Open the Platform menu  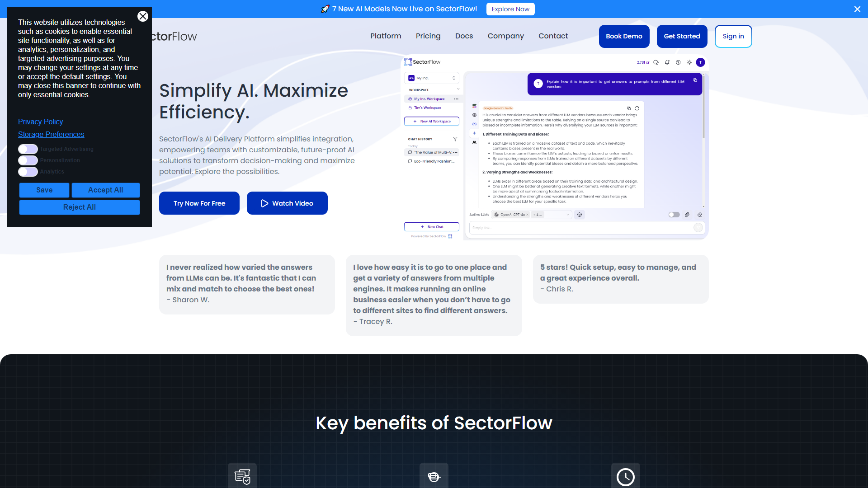(386, 36)
